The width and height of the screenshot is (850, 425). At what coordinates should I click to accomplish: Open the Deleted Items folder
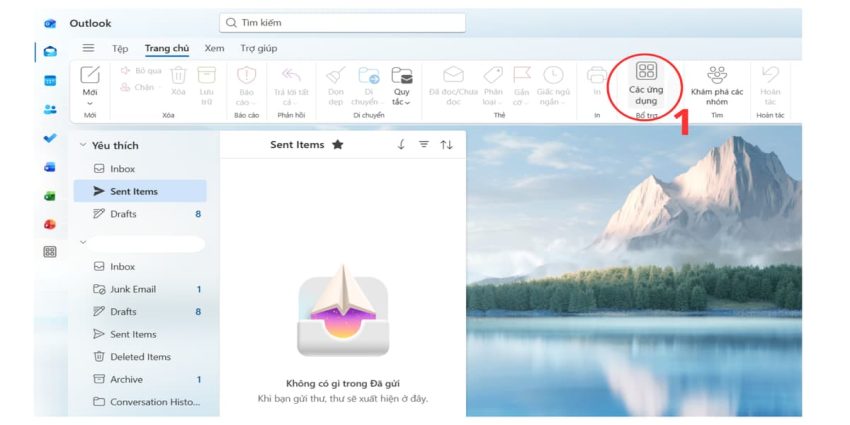coord(140,357)
